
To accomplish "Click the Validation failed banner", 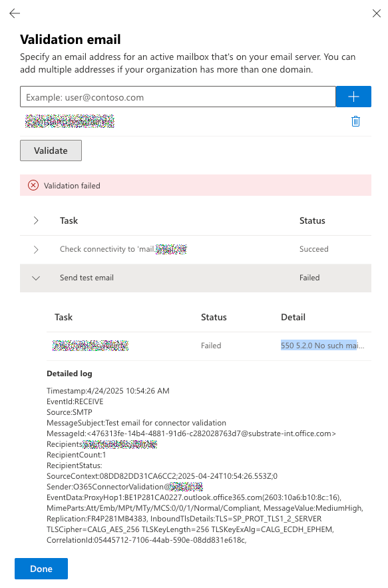I will coord(195,185).
